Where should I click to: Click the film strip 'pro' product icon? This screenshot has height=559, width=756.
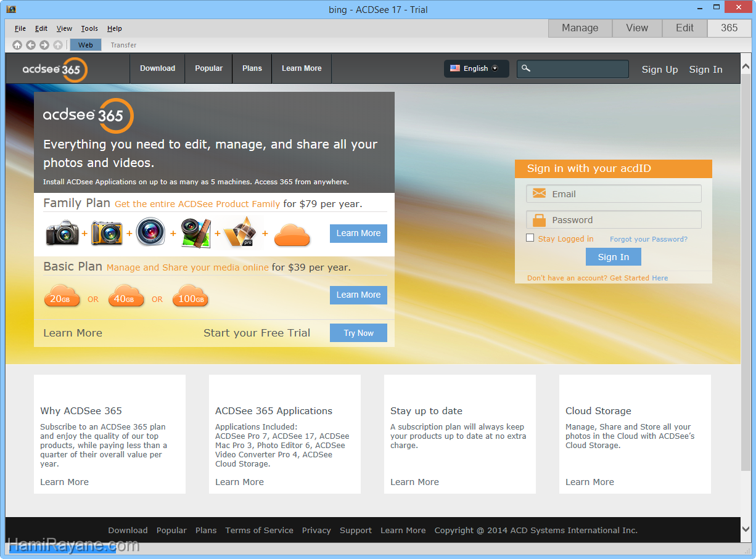pos(240,232)
